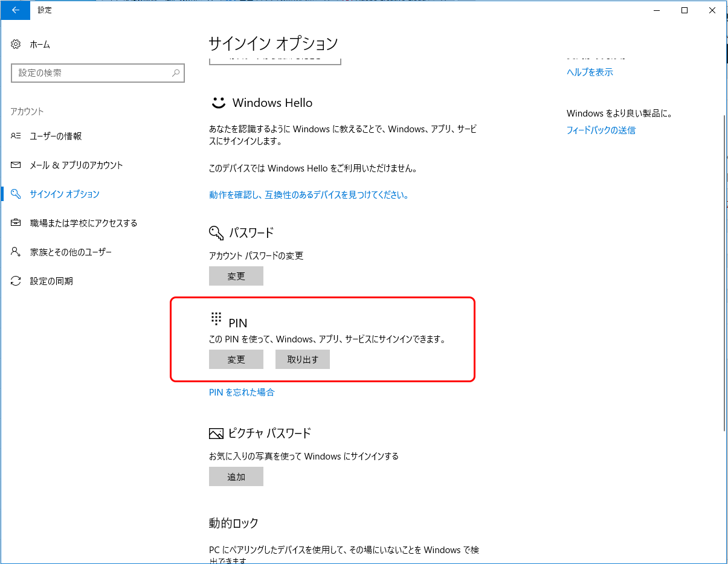The height and width of the screenshot is (564, 728).
Task: Open ホーム in the sidebar
Action: 40,44
